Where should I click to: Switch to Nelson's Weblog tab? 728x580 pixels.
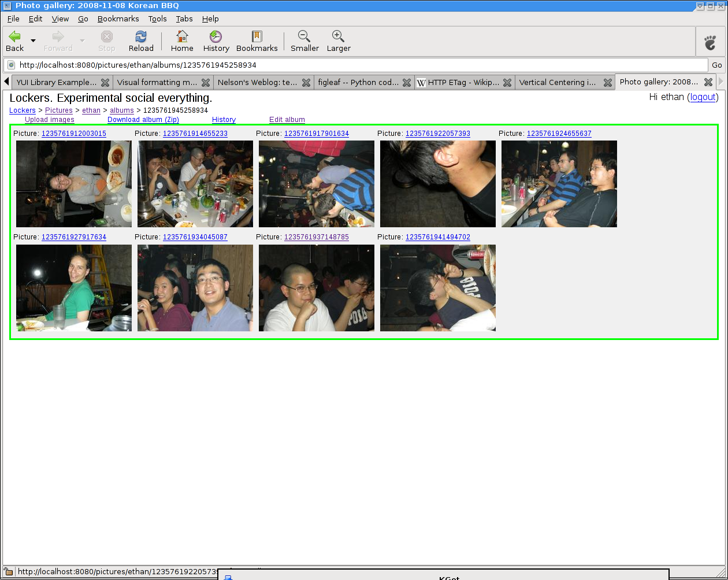(258, 82)
